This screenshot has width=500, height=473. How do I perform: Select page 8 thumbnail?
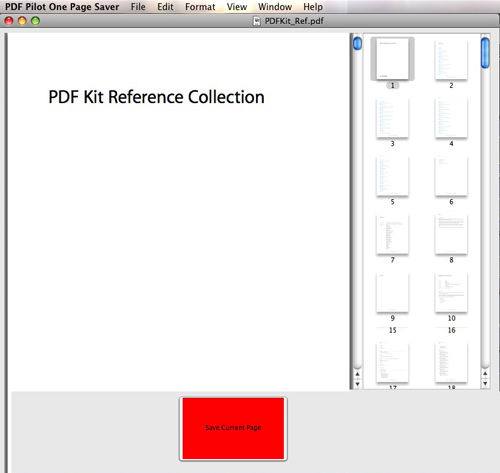(451, 235)
